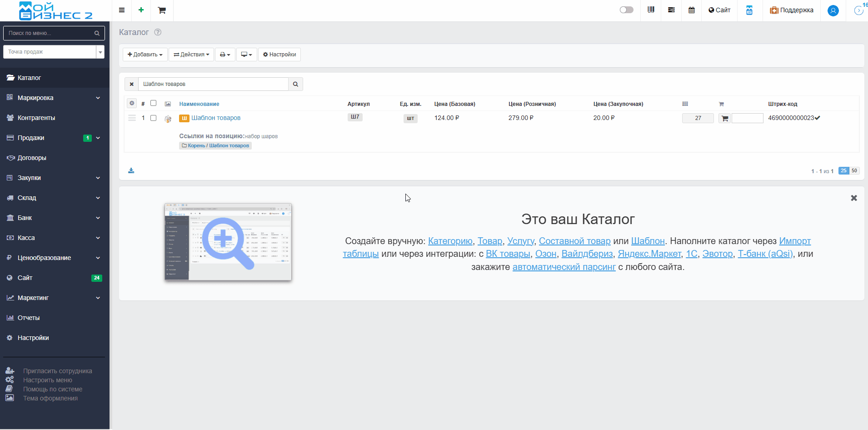Go to Отчеты in the sidebar

[29, 318]
